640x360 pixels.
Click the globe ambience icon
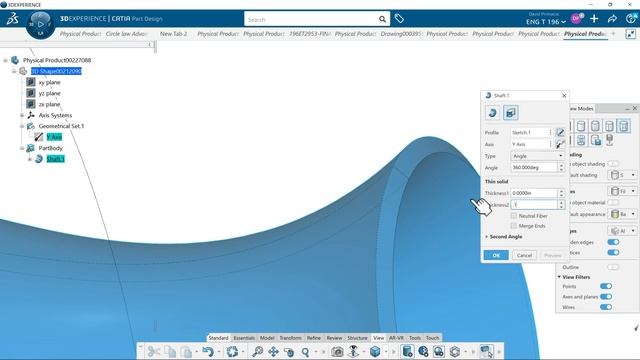tap(423, 351)
